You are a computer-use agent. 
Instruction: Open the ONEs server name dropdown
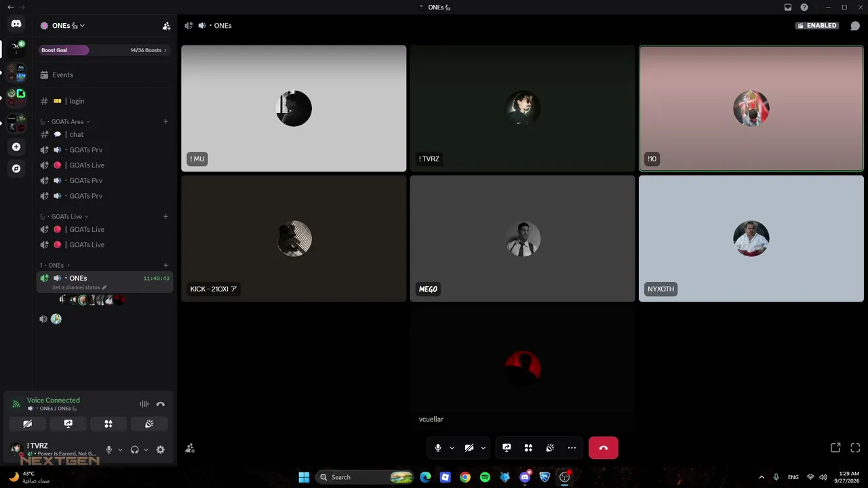tap(62, 26)
